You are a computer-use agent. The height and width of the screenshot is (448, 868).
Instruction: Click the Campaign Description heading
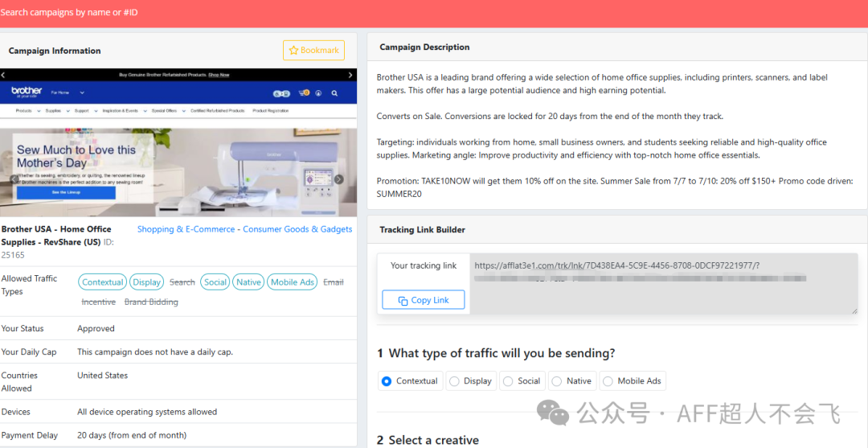(424, 47)
